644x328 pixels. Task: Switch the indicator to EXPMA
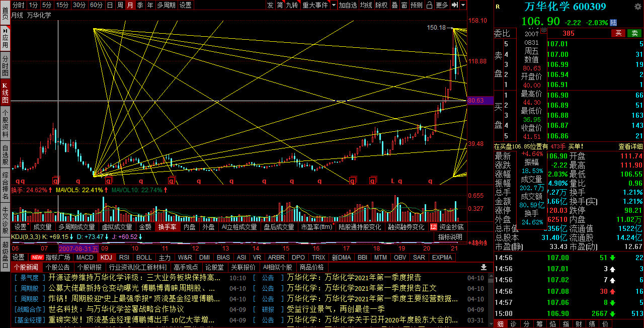[442, 257]
